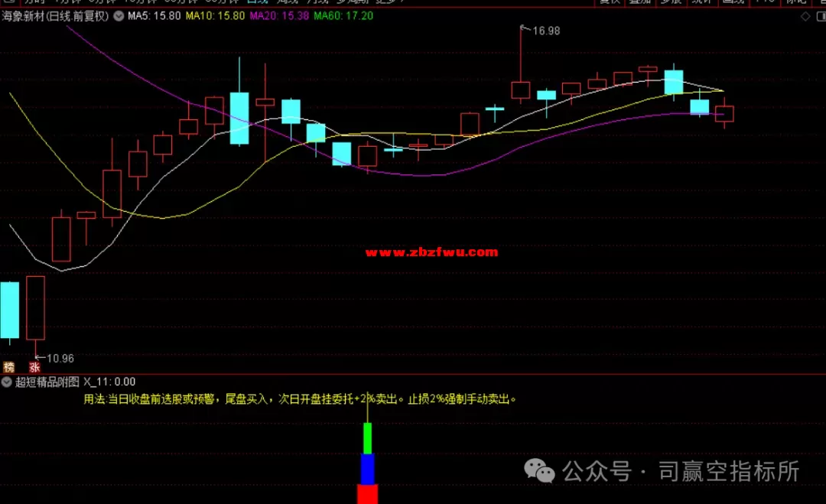Open the 榜 ranking badge
This screenshot has width=826, height=504.
pos(9,367)
